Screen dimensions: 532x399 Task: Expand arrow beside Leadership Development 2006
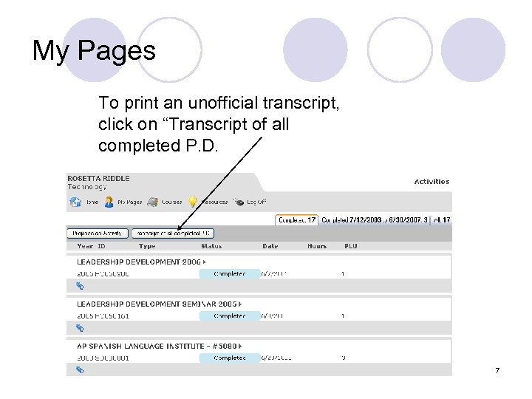pos(204,262)
